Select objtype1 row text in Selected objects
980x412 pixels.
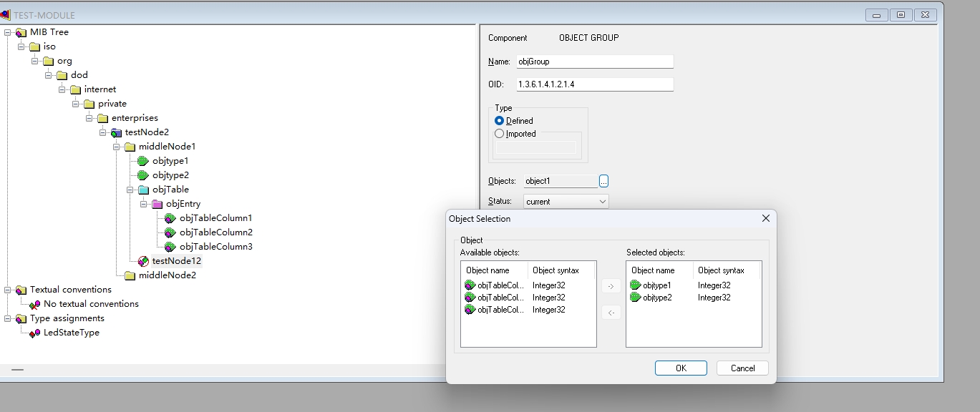(x=656, y=285)
